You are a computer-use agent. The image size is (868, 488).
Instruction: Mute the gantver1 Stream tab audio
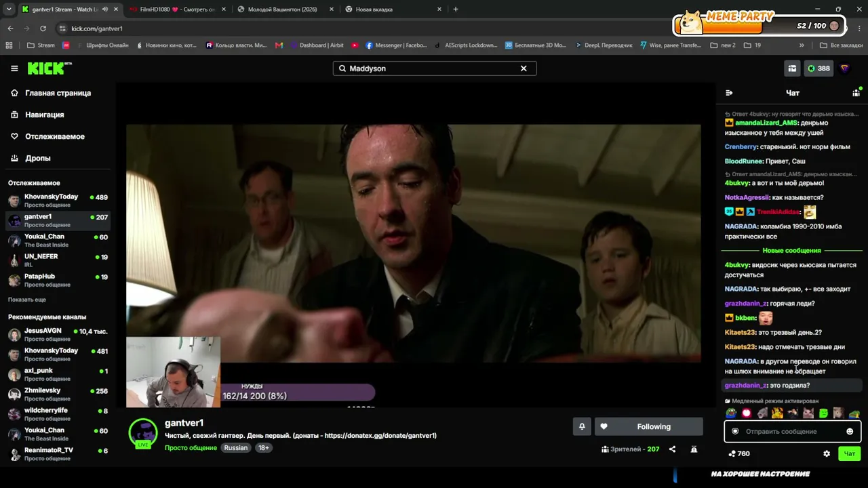104,9
